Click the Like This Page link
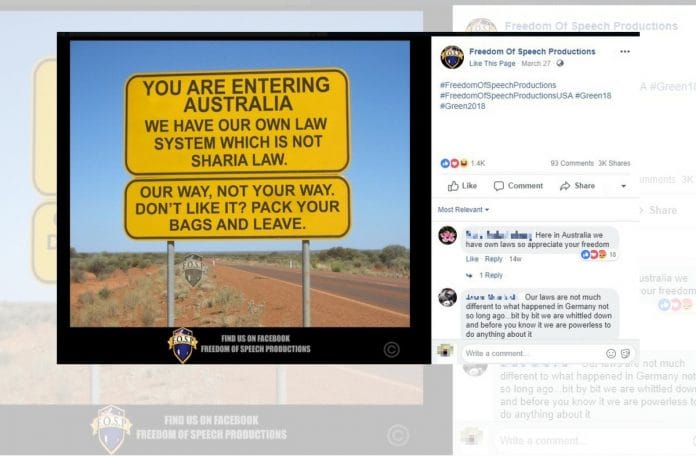The width and height of the screenshot is (696, 464). pyautogui.click(x=492, y=63)
